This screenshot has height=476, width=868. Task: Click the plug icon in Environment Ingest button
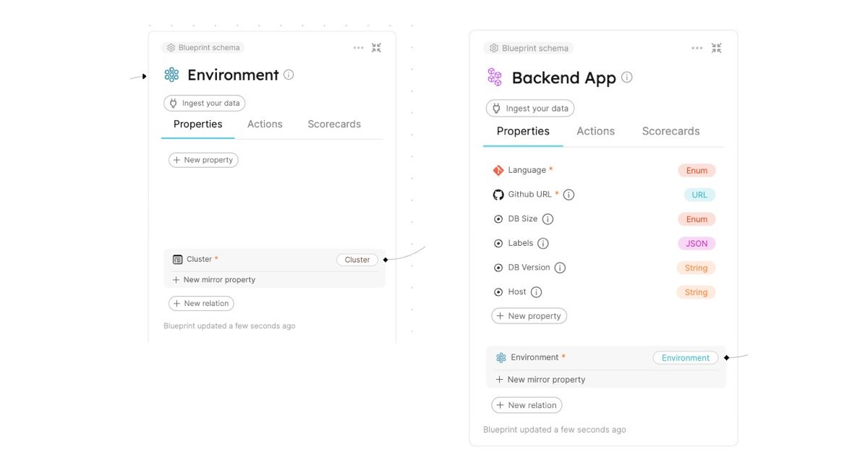pos(174,103)
